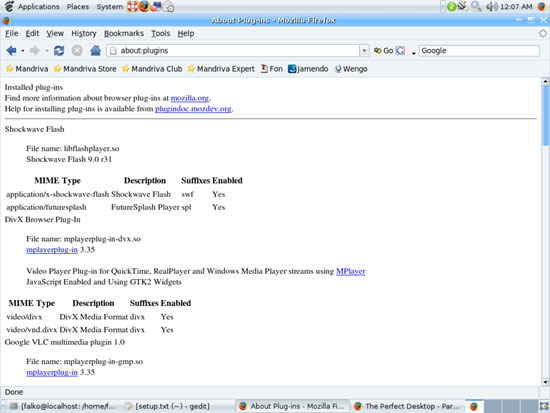Open the Mandriva Club bookmark
Image resolution: width=550 pixels, height=413 pixels.
coord(152,69)
